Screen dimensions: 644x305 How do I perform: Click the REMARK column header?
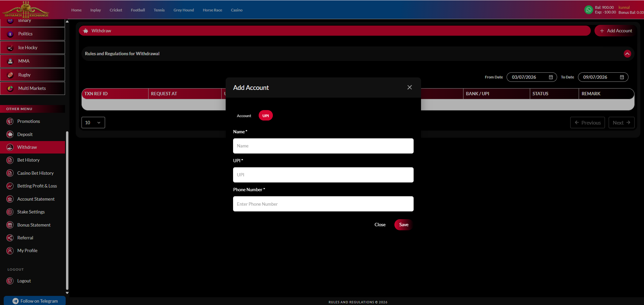coord(606,94)
